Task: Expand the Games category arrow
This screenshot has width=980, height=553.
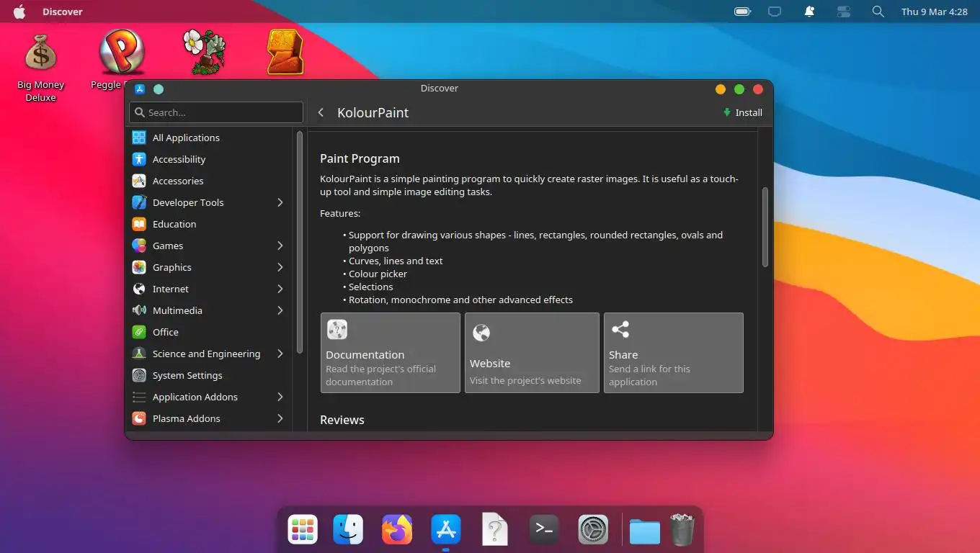Action: (x=280, y=246)
